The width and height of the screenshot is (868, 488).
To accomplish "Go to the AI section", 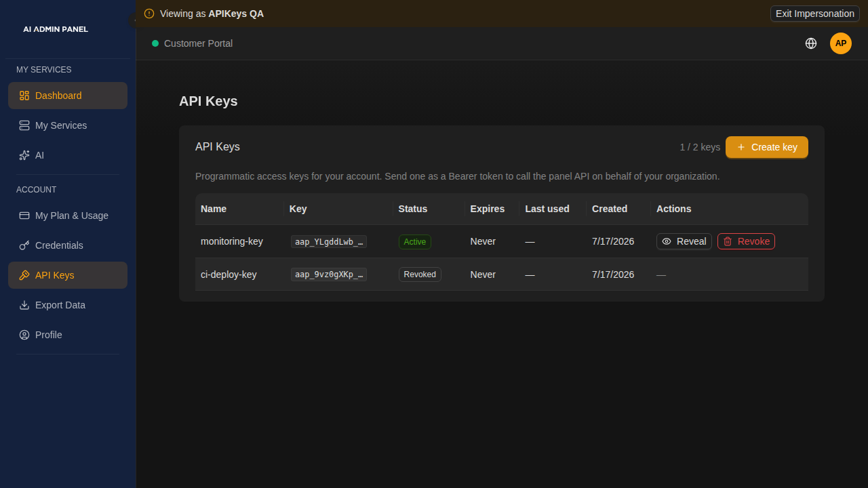I will [68, 155].
